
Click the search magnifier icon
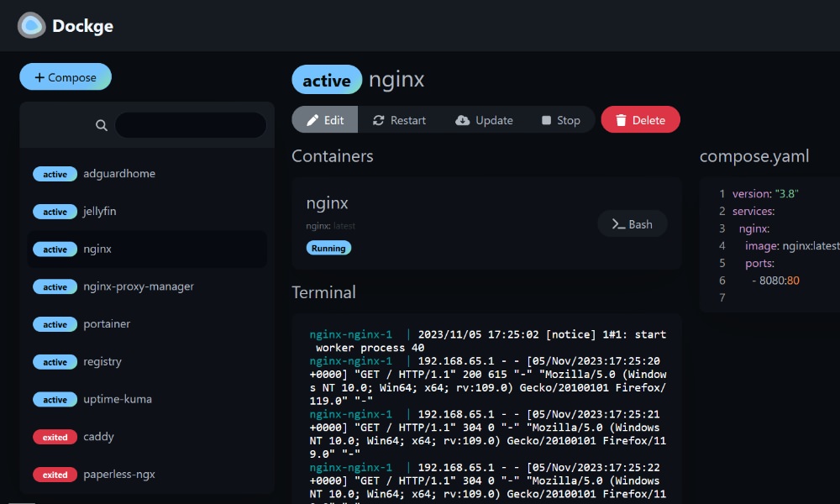click(101, 124)
